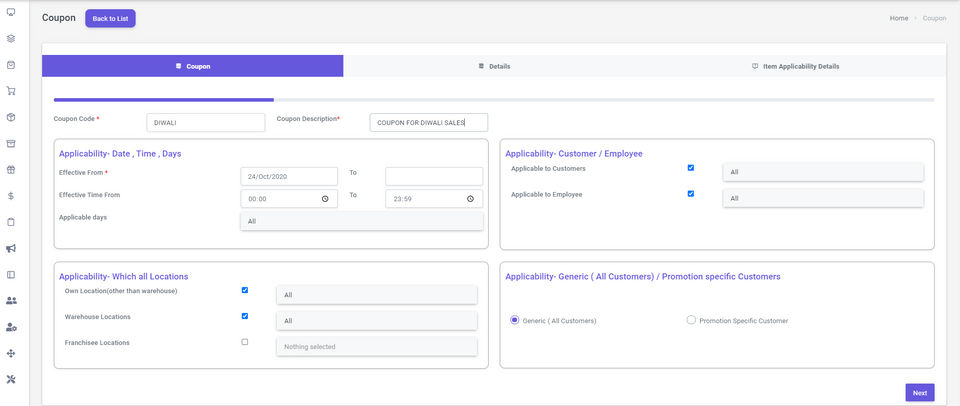Open the Applicable days dropdown
960x406 pixels.
click(361, 221)
